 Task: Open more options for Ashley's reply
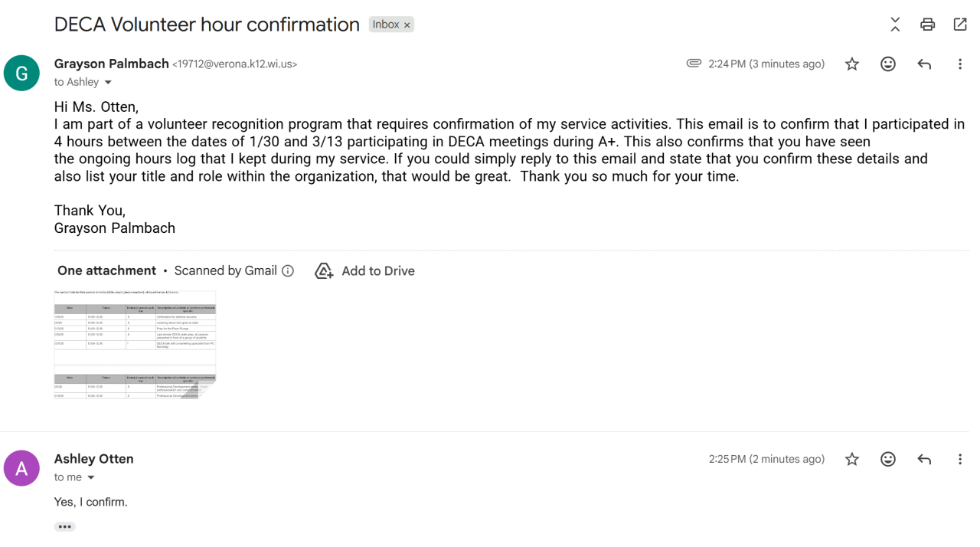959,460
